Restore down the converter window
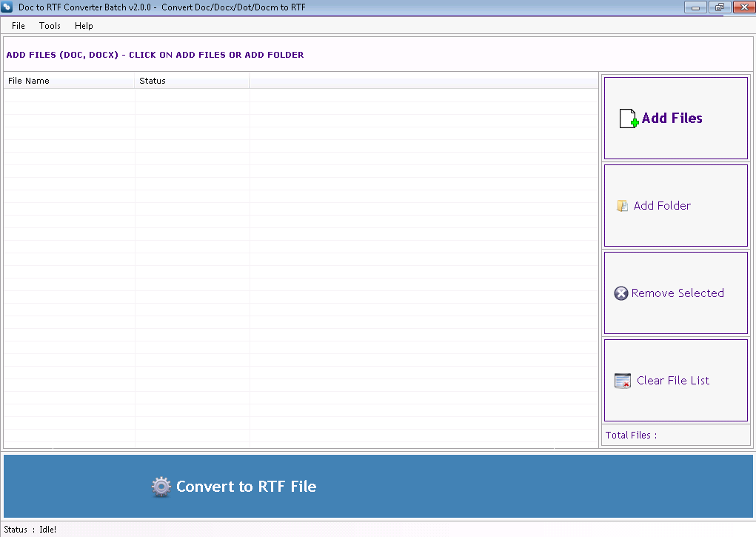 click(720, 7)
